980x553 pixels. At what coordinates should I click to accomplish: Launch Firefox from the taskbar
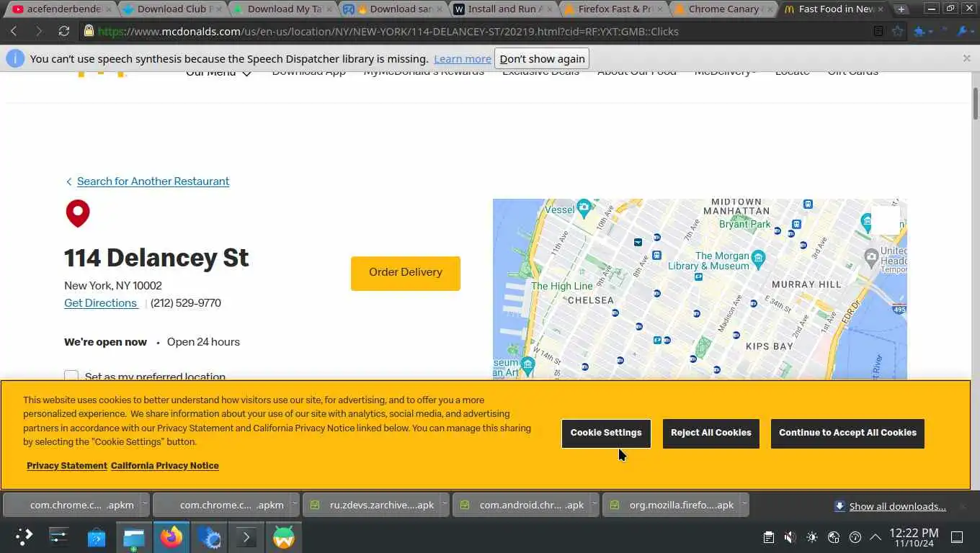[171, 537]
